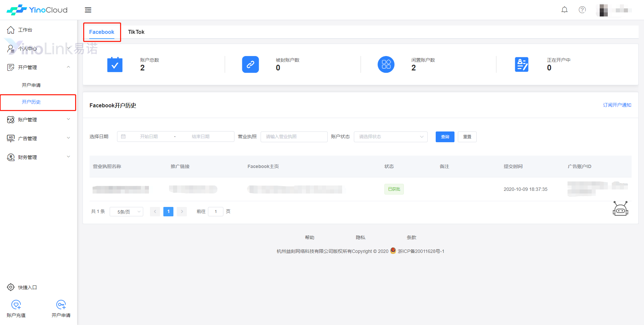Viewport: 644px width, 325px height.
Task: Click the calendar icon in date range field
Action: point(123,137)
